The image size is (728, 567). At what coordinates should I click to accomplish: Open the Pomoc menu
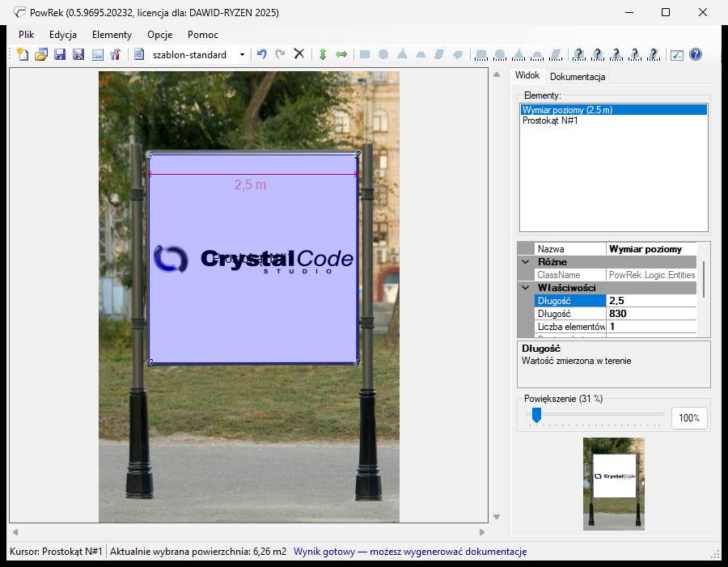[203, 35]
